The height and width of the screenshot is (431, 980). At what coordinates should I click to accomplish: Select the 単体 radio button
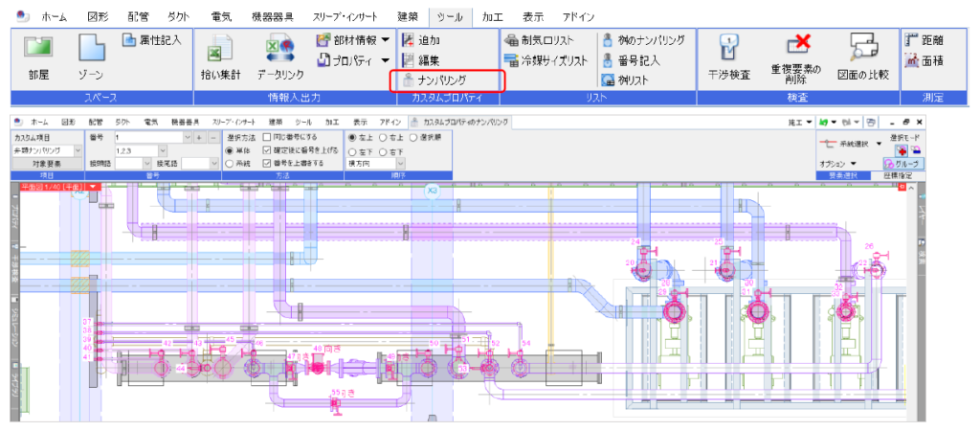(x=230, y=150)
